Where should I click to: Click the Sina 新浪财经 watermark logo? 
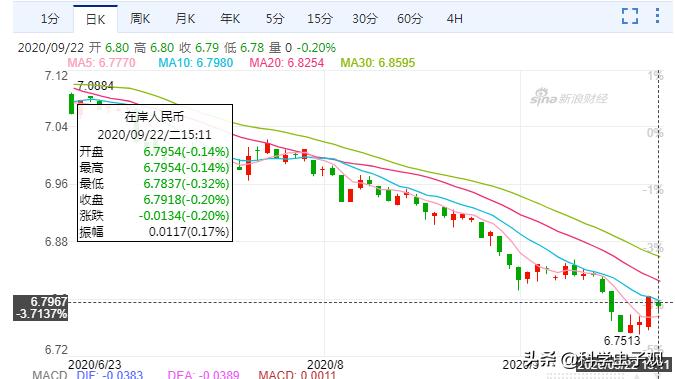569,97
